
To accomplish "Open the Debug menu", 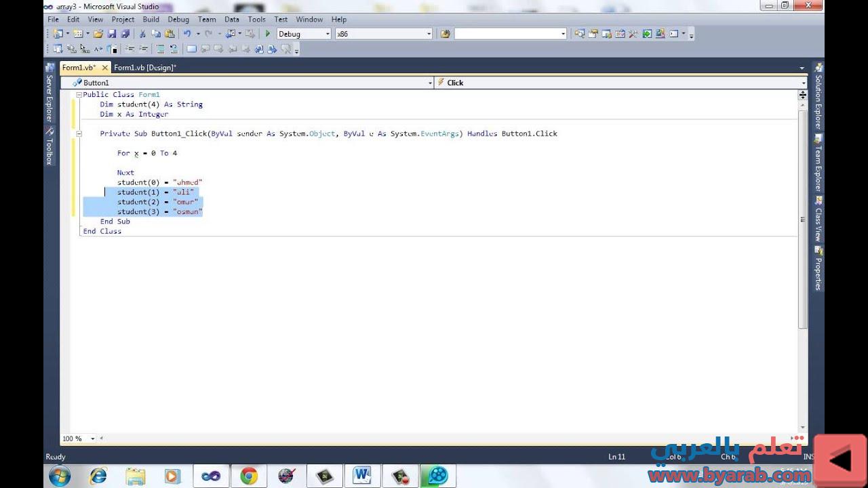I will [178, 20].
